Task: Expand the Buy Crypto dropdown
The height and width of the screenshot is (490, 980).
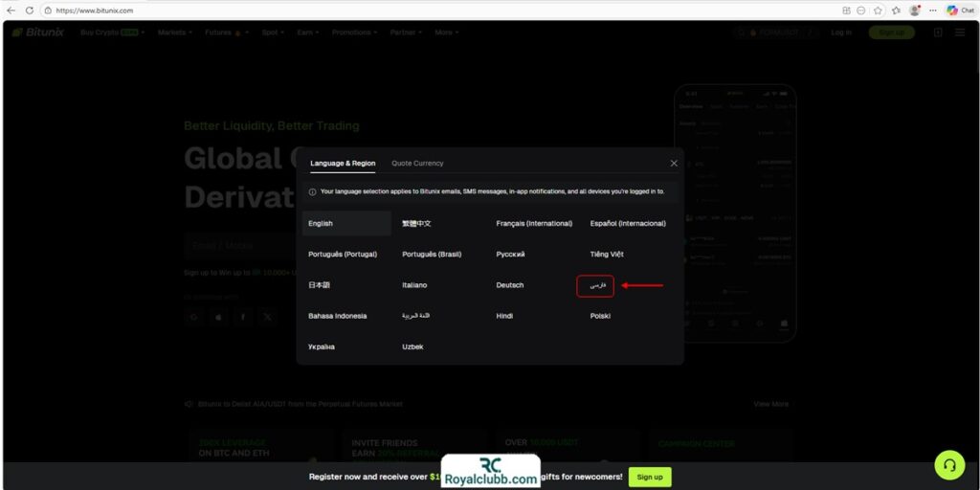Action: point(113,32)
